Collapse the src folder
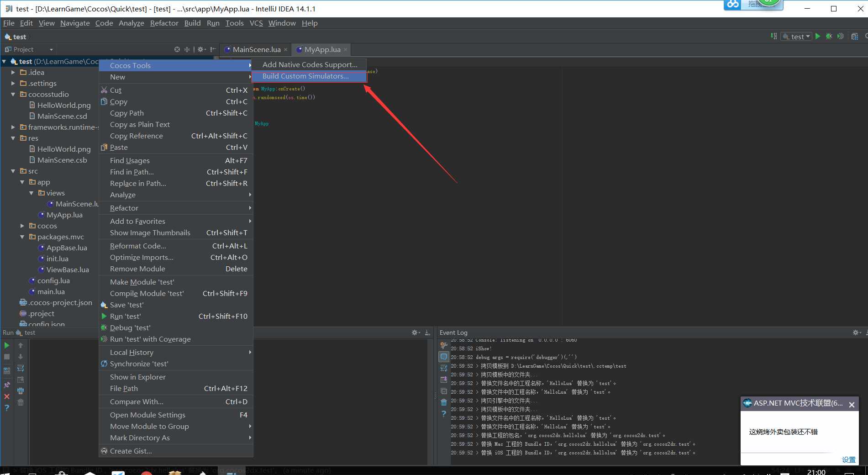 coord(13,171)
